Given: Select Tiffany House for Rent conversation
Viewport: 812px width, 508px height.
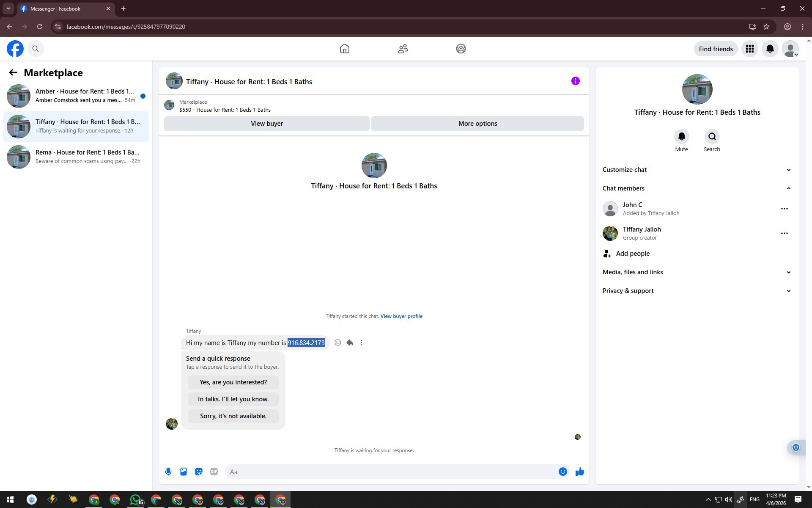Looking at the screenshot, I should coord(76,126).
